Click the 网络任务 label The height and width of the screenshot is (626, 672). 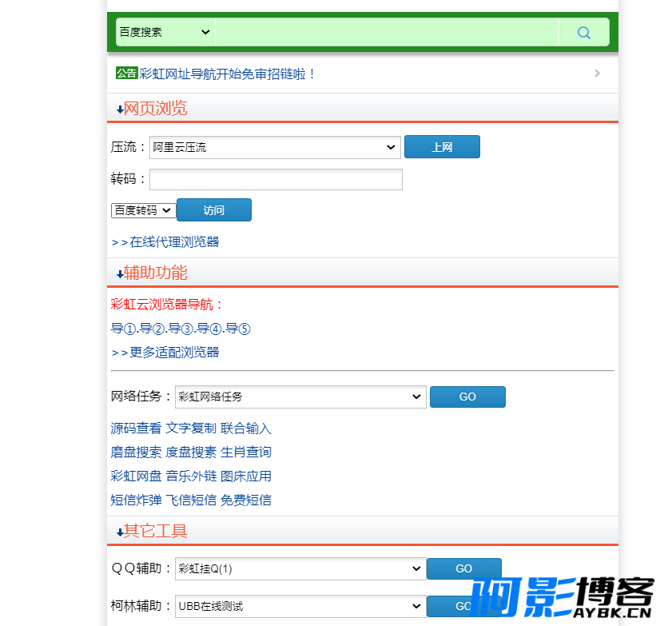141,397
